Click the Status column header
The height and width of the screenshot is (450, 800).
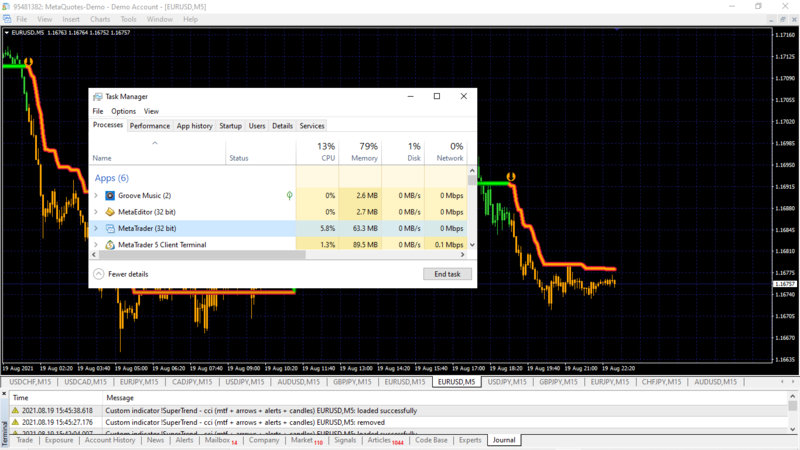[261, 152]
